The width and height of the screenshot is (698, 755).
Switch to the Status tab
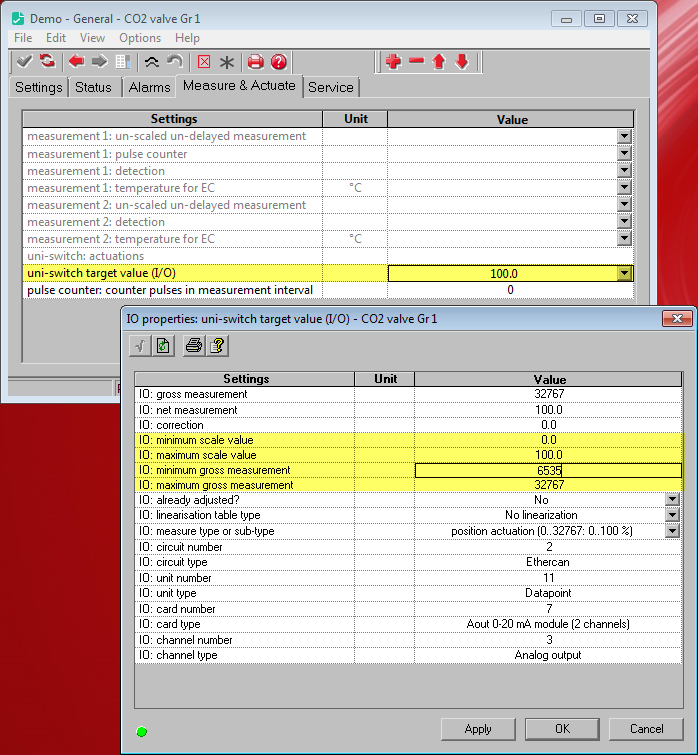pos(93,87)
